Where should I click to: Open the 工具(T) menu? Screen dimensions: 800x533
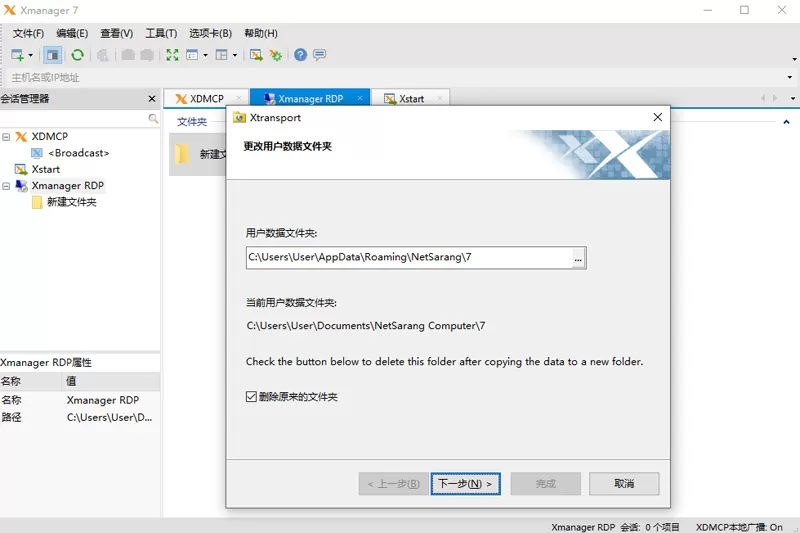click(x=161, y=33)
